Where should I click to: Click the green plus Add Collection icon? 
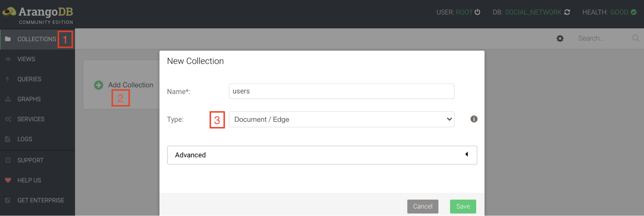click(99, 85)
